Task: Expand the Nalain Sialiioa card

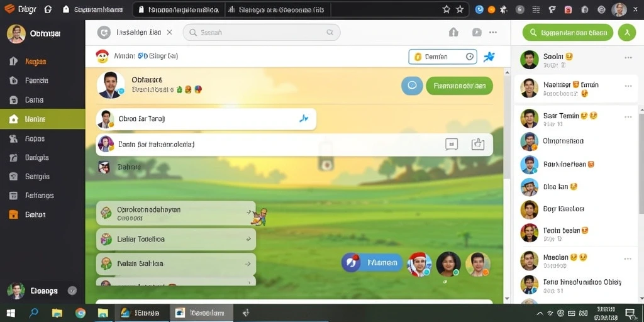Action: click(176, 264)
